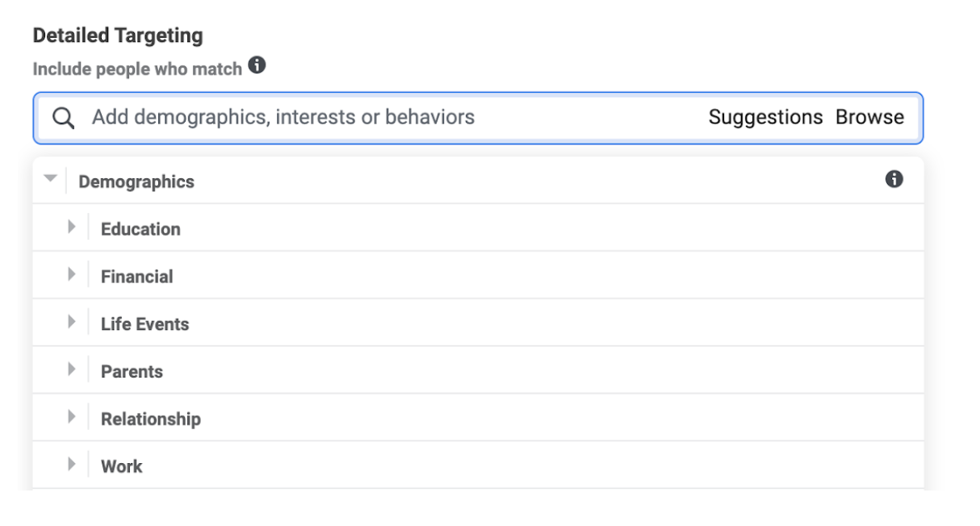980x526 pixels.
Task: Open the Suggestions list
Action: (765, 117)
